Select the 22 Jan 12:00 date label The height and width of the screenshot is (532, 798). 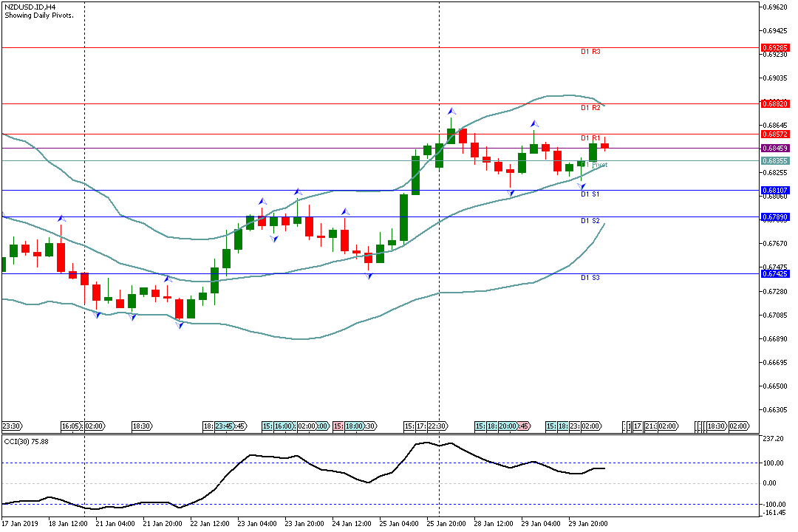210,523
